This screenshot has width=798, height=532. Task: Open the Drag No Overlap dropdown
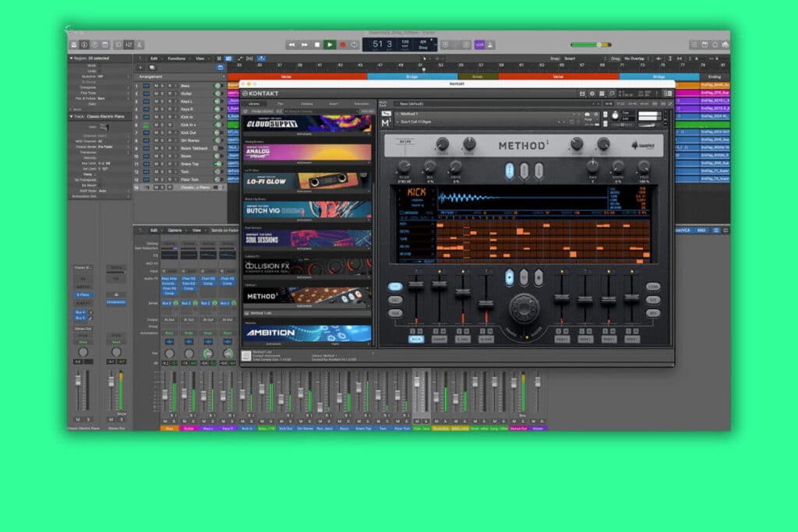tap(636, 58)
